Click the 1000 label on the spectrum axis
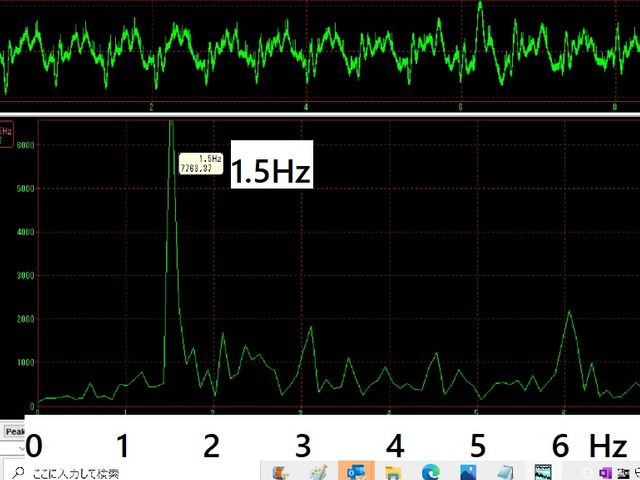Viewport: 640px width, 480px height. [x=25, y=362]
